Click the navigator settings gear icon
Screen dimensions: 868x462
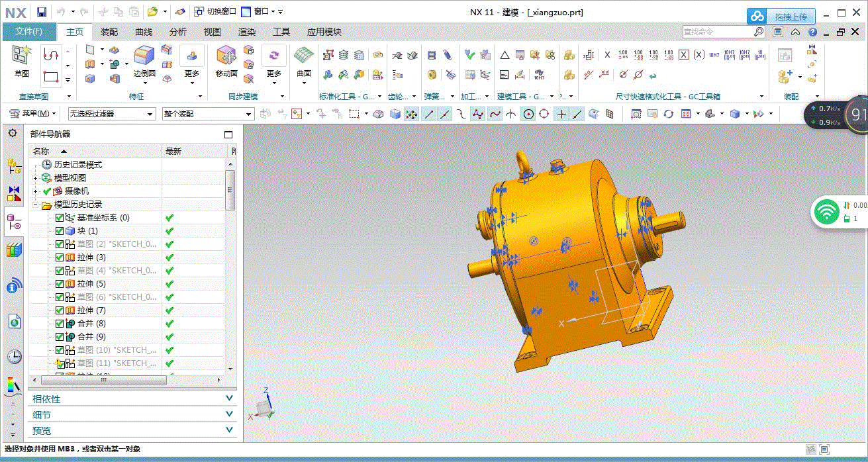(x=13, y=133)
